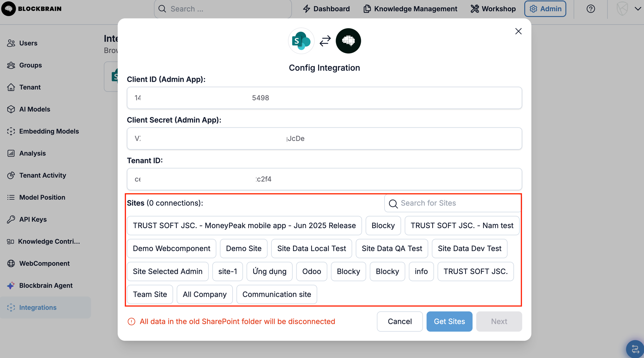644x358 pixels.
Task: Click the Cancel button
Action: 400,322
